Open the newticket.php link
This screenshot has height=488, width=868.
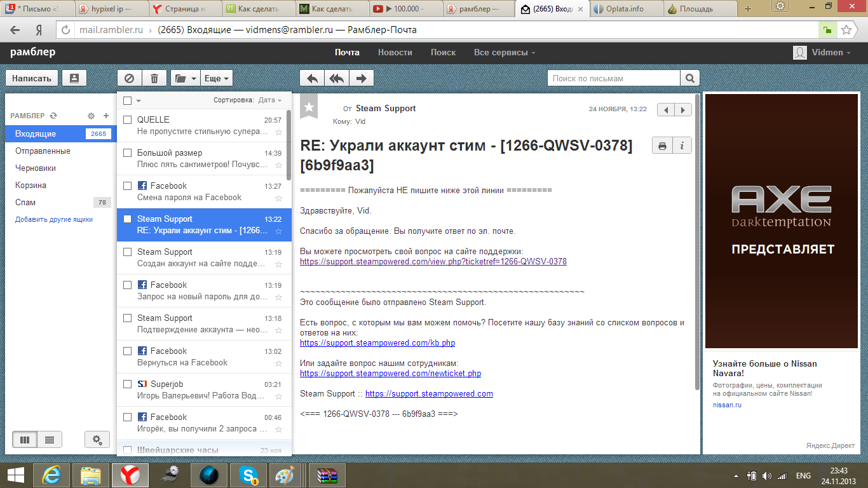(x=390, y=373)
